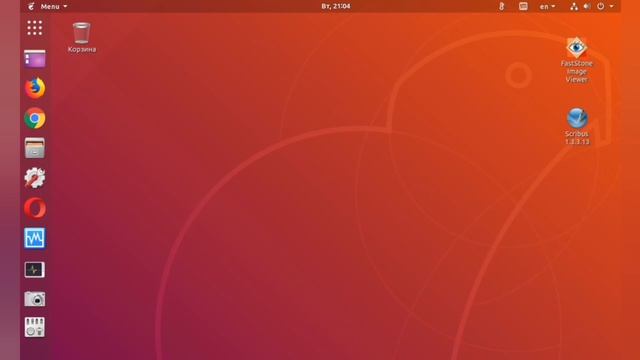Click the FastStone Image Viewer label

coord(576,71)
